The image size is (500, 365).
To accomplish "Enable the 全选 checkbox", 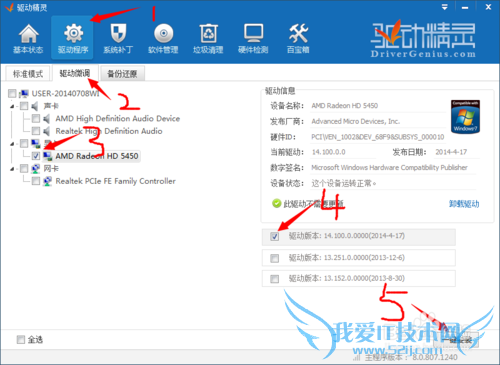I will click(21, 340).
